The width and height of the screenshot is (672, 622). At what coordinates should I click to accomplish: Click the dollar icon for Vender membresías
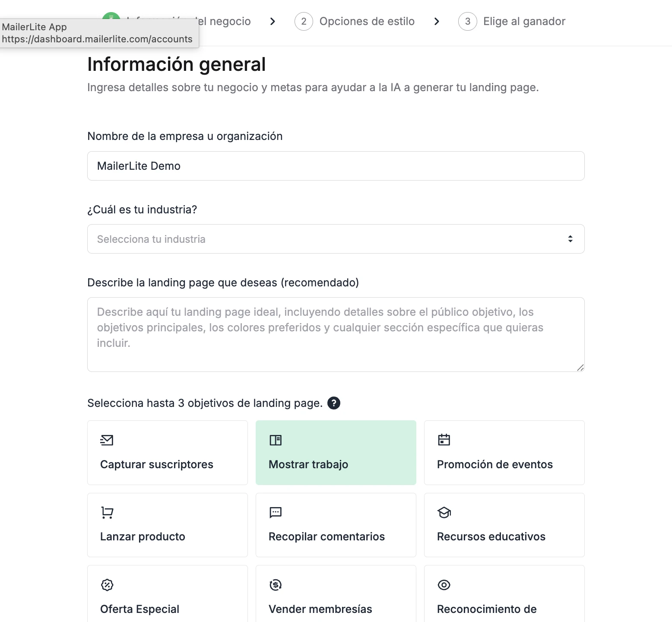[x=275, y=585]
